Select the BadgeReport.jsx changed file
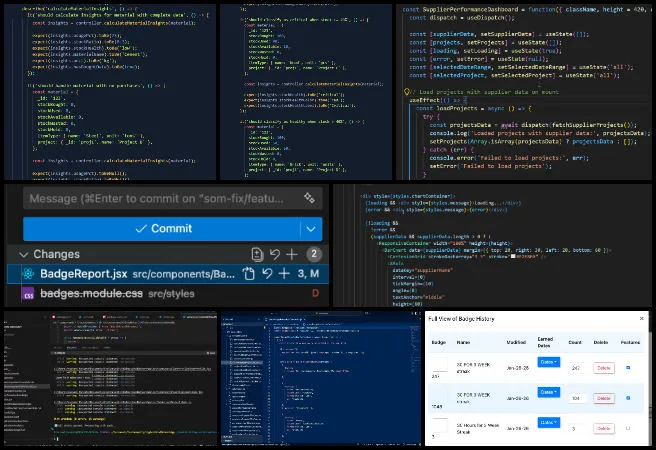The height and width of the screenshot is (450, 656). [167, 274]
